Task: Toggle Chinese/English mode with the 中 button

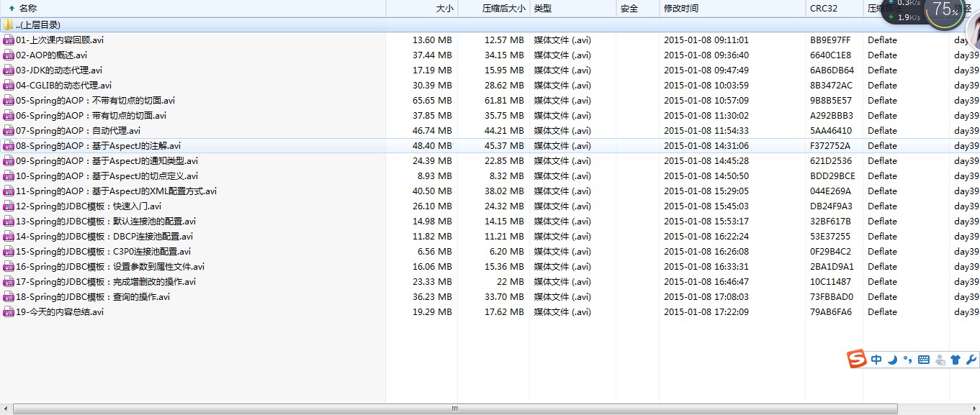Action: click(x=876, y=360)
